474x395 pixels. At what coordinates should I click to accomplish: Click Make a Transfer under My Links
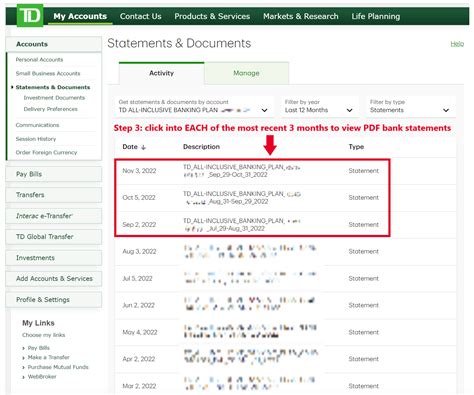pyautogui.click(x=49, y=357)
